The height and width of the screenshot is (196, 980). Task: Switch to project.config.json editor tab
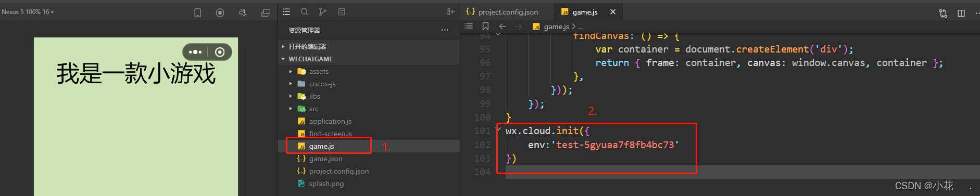502,12
